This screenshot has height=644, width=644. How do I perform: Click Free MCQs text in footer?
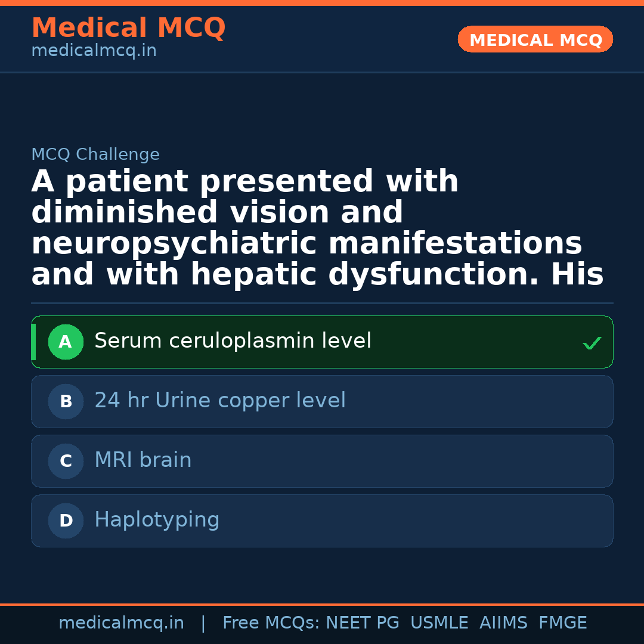(271, 623)
